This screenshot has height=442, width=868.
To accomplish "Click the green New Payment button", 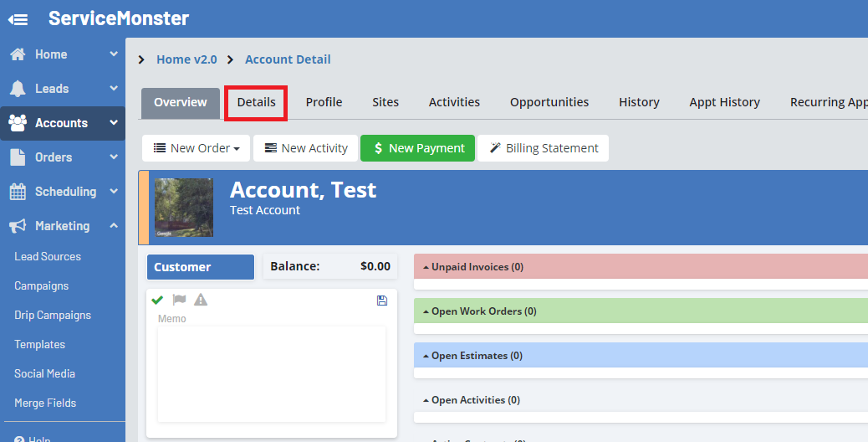I will click(x=417, y=148).
